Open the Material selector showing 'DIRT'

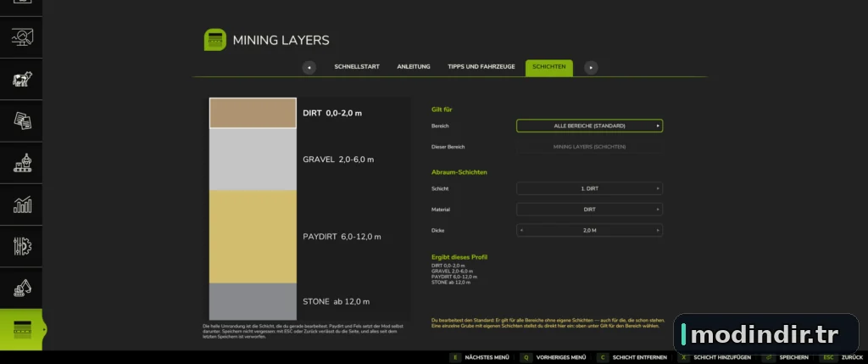coord(590,210)
